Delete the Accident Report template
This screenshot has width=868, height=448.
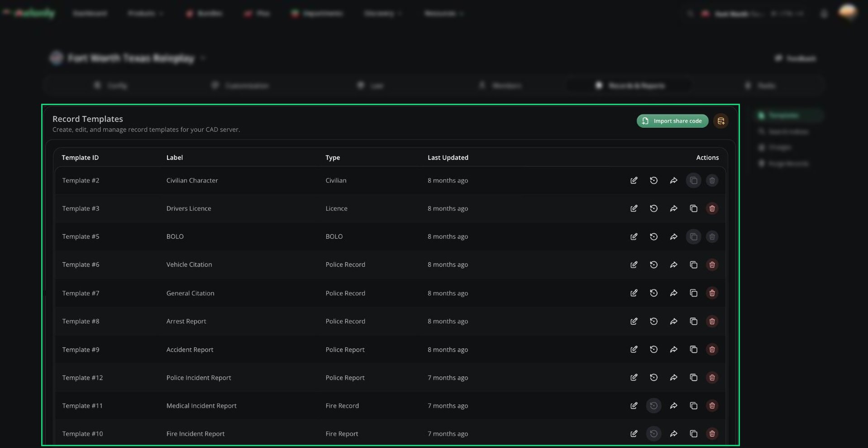(712, 349)
